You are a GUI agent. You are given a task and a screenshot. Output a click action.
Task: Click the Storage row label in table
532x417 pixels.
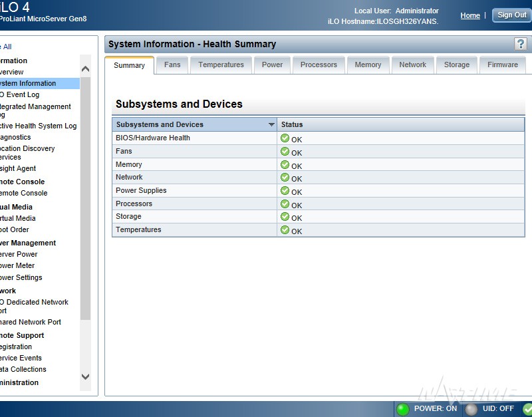[128, 216]
